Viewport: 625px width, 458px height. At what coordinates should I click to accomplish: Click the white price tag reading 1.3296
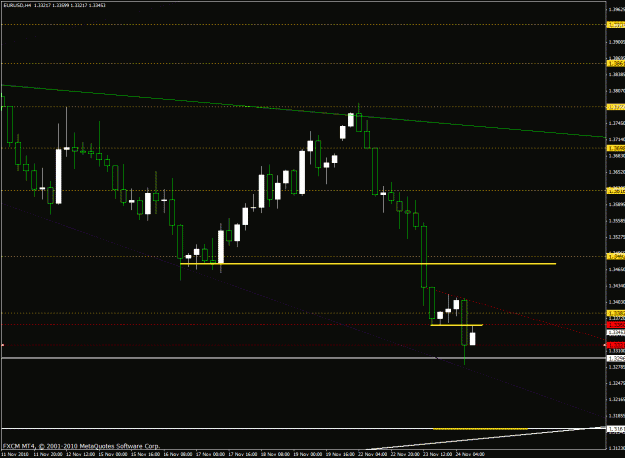coord(616,358)
